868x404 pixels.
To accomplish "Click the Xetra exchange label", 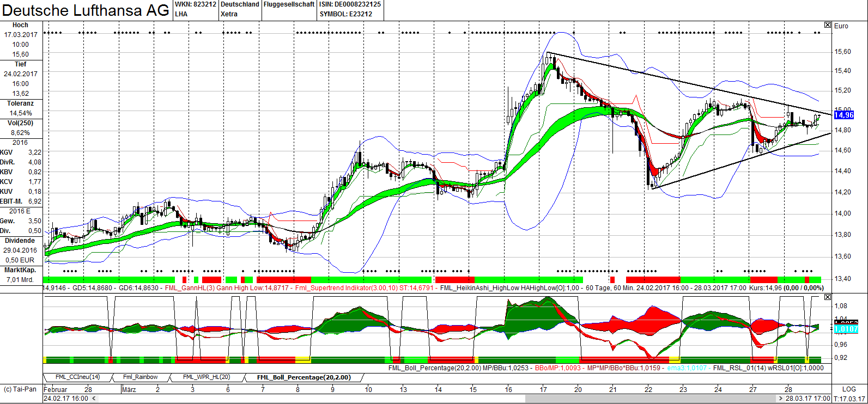I will (229, 14).
